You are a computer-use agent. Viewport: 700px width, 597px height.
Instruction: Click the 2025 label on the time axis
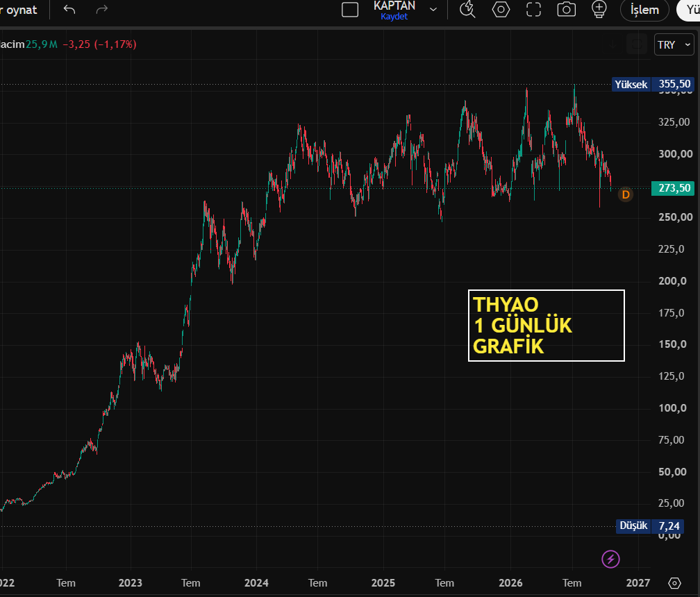[383, 582]
